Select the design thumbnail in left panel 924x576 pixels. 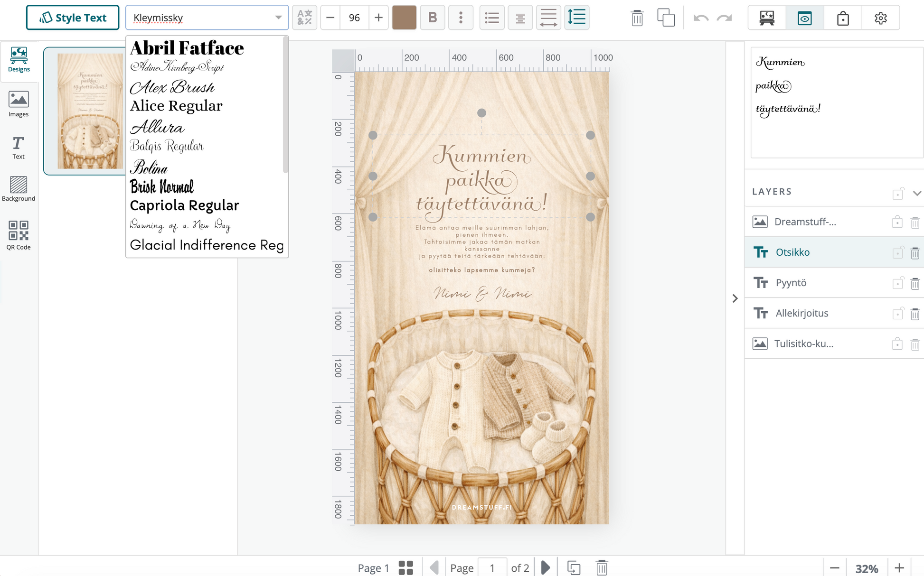[90, 111]
